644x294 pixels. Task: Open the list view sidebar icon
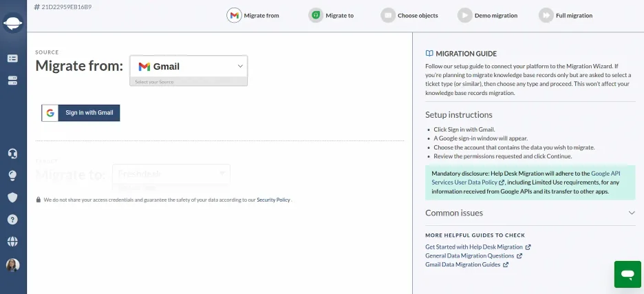[x=13, y=59]
